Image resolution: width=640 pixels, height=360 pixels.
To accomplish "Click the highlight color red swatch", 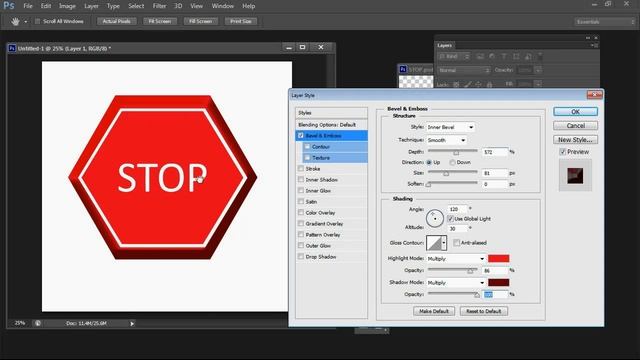I will coord(499,258).
